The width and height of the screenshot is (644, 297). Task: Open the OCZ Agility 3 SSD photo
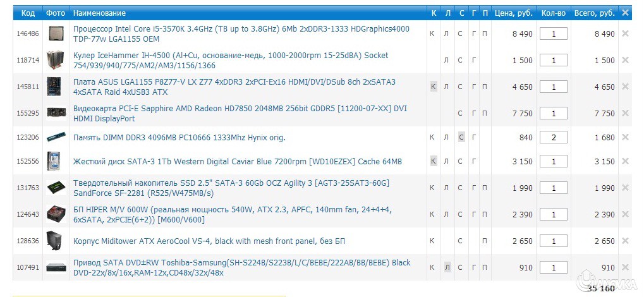coord(56,188)
